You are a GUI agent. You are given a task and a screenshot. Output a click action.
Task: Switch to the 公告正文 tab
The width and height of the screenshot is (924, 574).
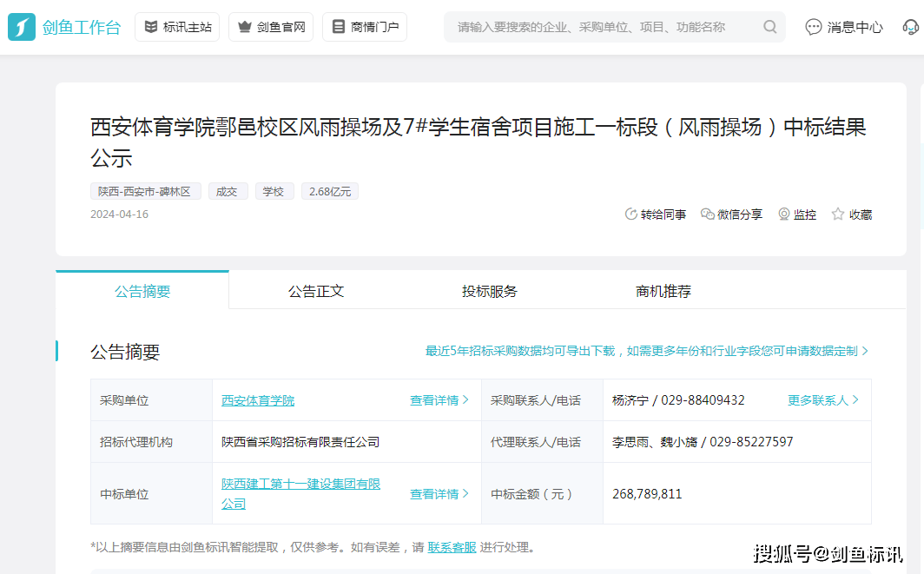click(x=316, y=291)
